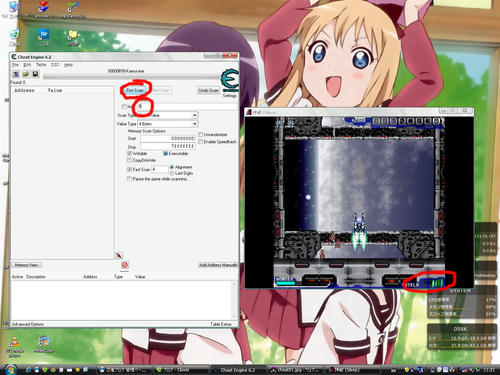
Task: Open the Edit menu
Action: pos(27,65)
